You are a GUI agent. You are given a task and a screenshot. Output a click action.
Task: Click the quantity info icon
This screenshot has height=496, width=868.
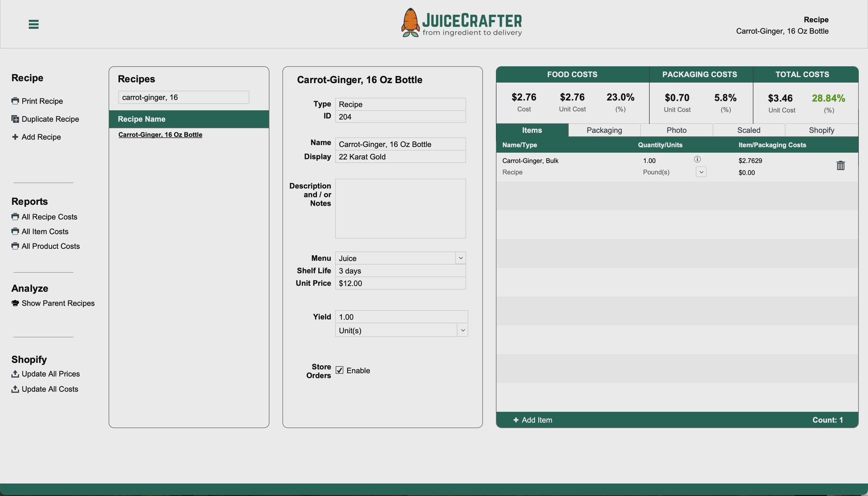pos(698,159)
